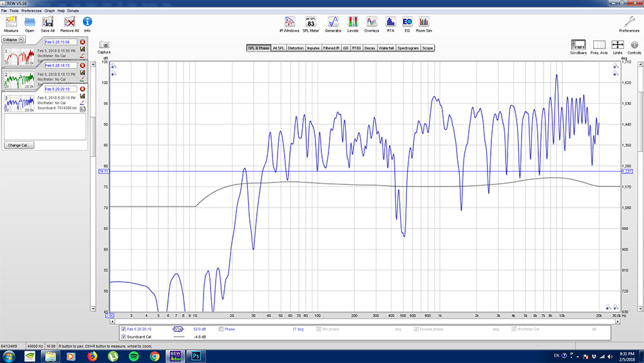This screenshot has height=363, width=644.
Task: Open the Preferences menu
Action: [31, 11]
